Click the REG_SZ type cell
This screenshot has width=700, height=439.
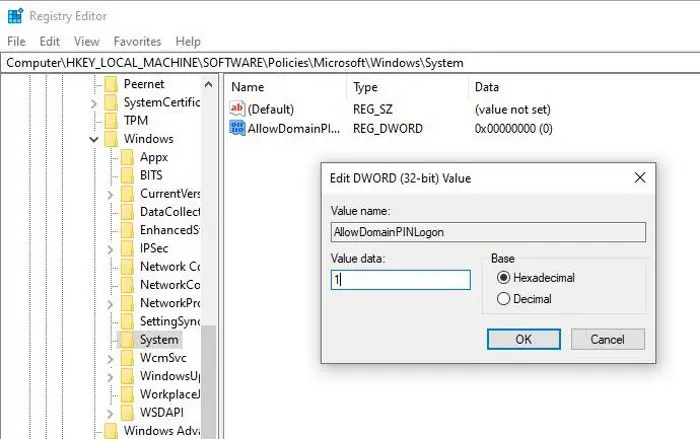[373, 109]
